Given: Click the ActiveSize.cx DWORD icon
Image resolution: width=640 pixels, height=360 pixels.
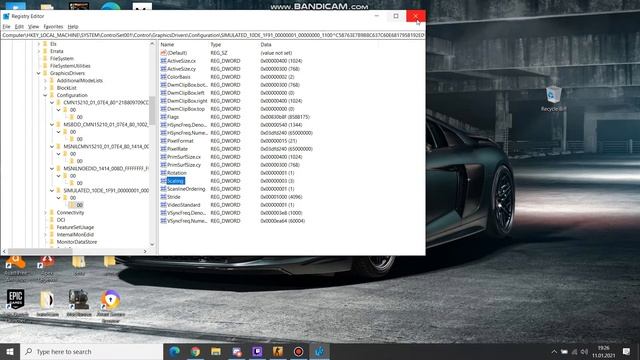Looking at the screenshot, I should (x=163, y=61).
